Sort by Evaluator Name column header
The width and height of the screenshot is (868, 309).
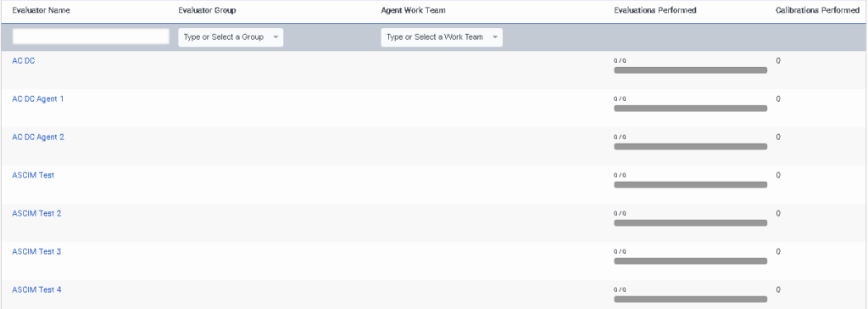(41, 10)
